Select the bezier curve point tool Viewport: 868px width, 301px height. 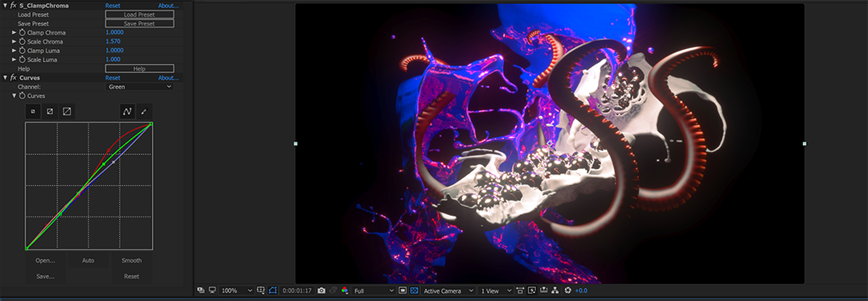(127, 111)
